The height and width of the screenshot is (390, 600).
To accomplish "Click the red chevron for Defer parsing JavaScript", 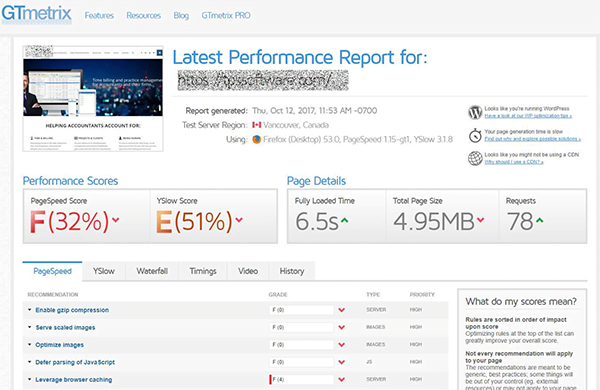I will (x=342, y=362).
